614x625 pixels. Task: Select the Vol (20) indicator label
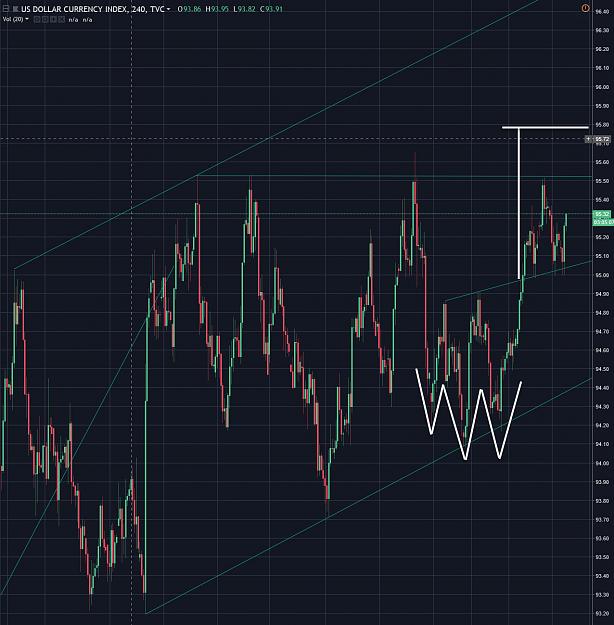13,19
